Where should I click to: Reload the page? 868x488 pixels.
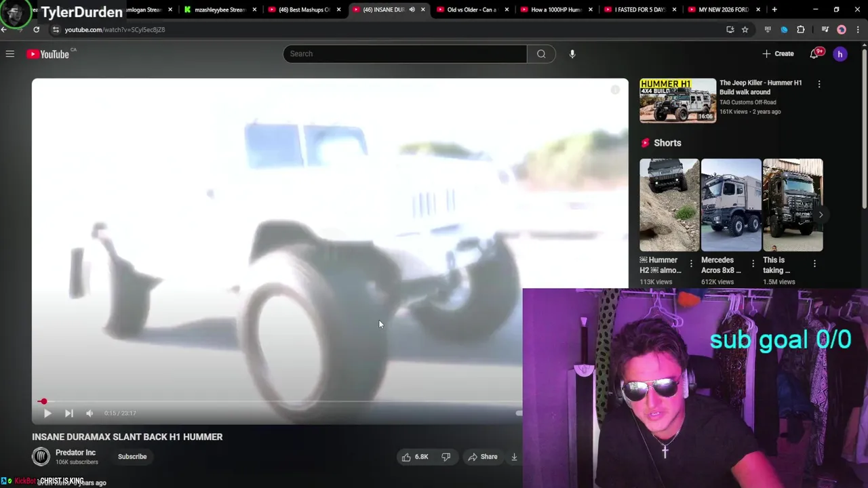tap(36, 29)
